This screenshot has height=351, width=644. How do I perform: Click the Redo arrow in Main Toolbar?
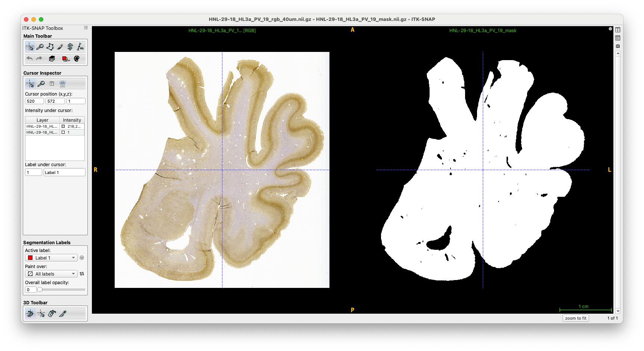pyautogui.click(x=39, y=59)
